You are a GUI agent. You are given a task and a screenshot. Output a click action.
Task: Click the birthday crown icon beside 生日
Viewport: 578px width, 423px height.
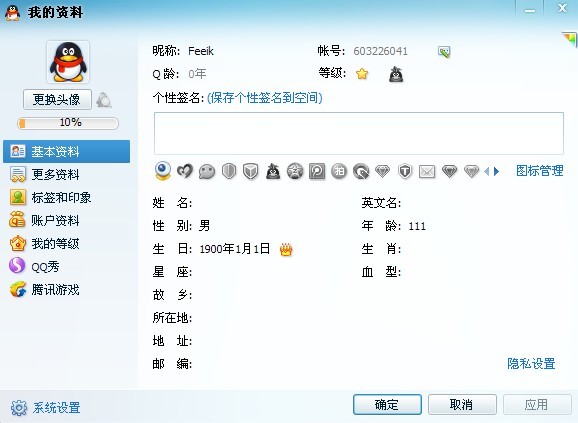(286, 249)
